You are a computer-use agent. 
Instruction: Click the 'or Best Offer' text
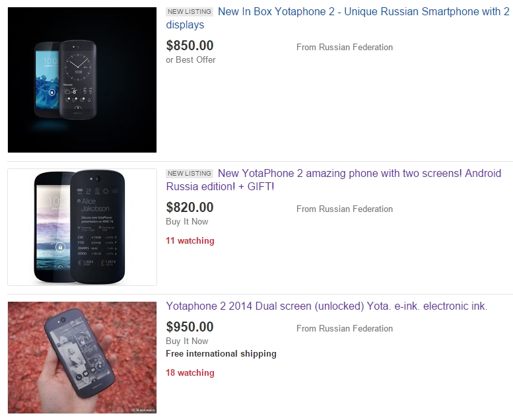pos(191,60)
